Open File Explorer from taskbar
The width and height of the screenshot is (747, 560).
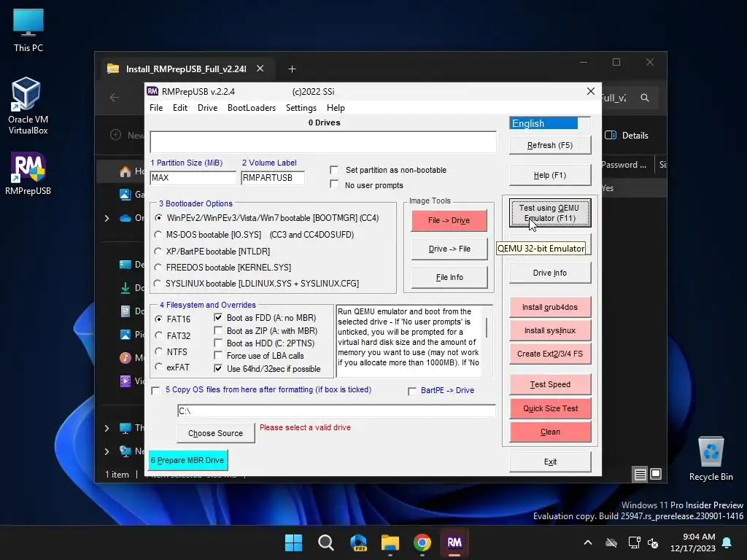390,542
